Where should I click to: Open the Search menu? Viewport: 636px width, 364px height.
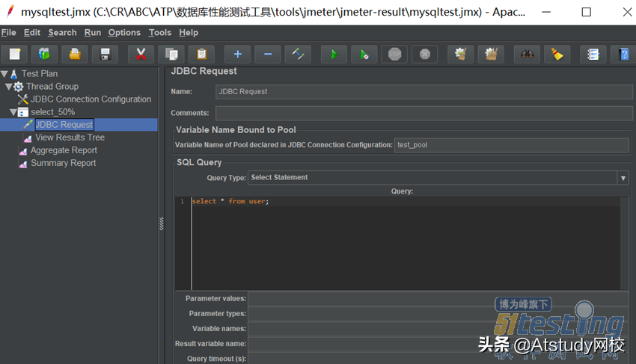pos(62,32)
